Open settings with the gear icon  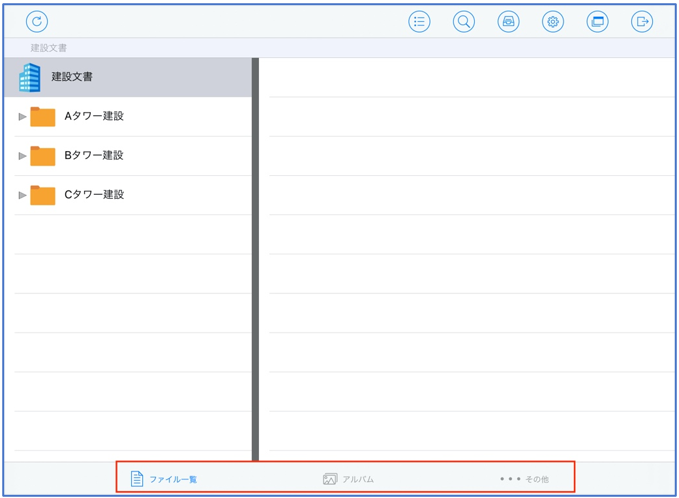pos(553,21)
